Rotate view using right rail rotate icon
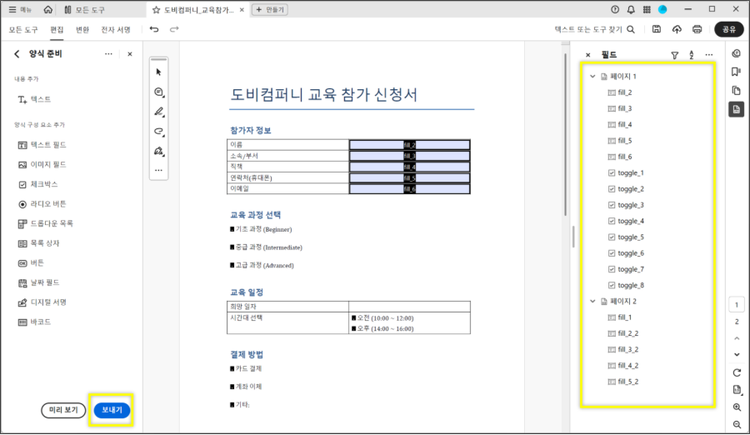 (x=737, y=373)
